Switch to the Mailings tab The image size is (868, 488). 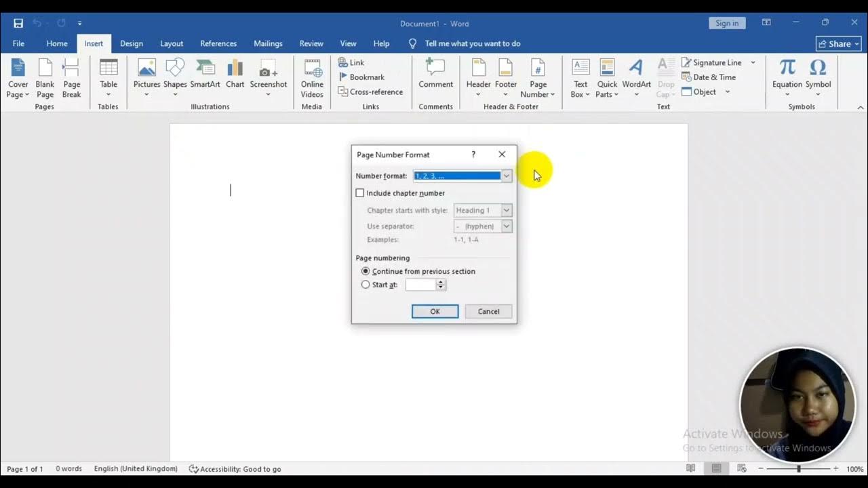coord(268,43)
